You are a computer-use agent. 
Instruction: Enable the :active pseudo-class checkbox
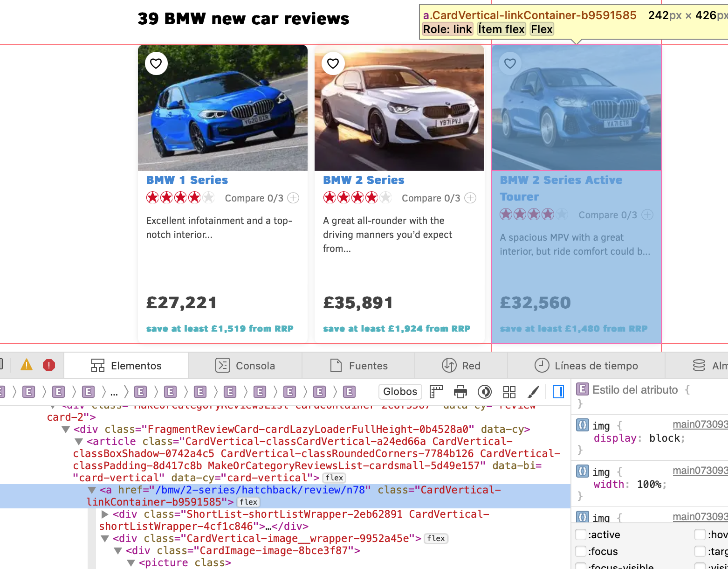pyautogui.click(x=581, y=534)
